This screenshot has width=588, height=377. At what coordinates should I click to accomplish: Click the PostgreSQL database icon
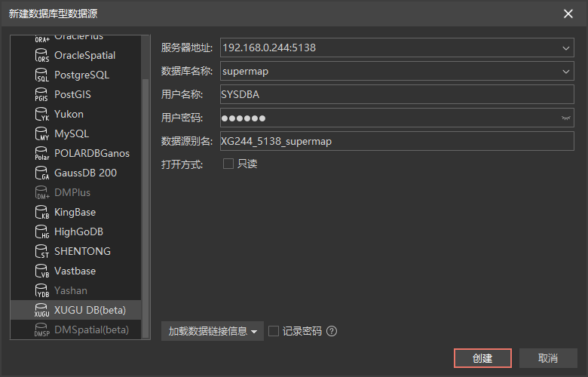[x=42, y=75]
